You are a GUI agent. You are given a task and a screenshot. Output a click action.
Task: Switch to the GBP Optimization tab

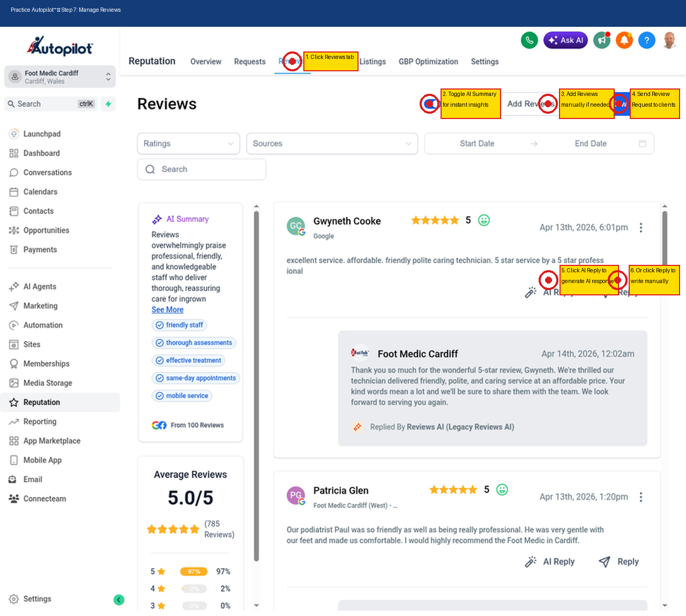[x=428, y=62]
